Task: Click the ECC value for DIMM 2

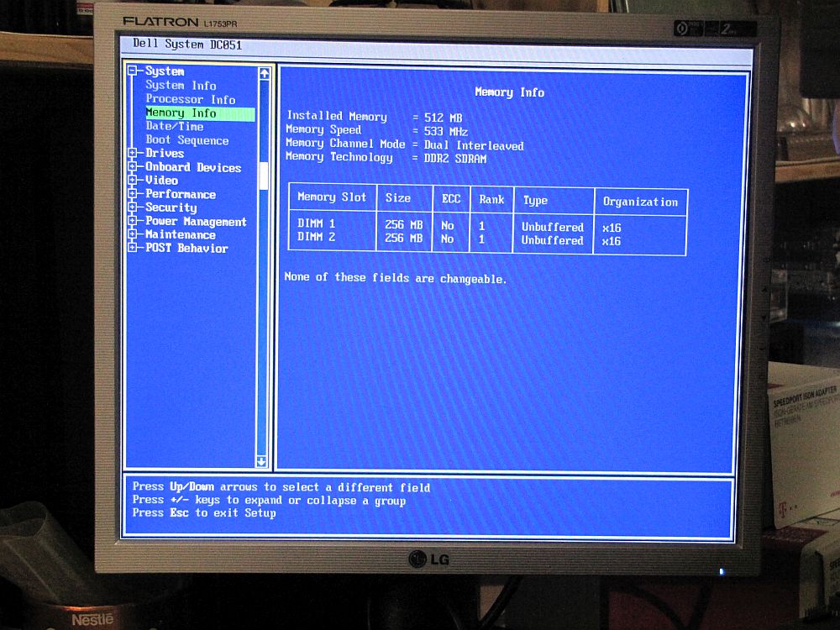Action: (448, 239)
